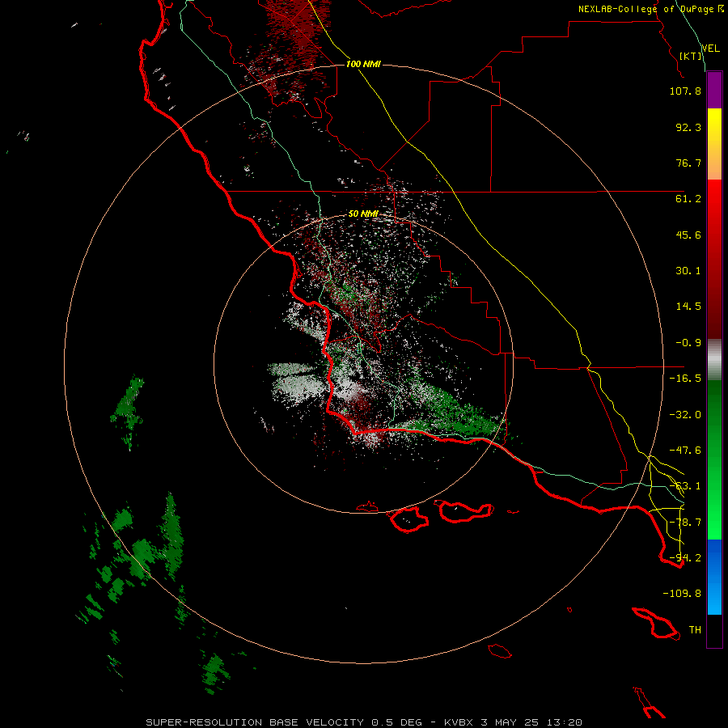Select the 92.3 velocity scale value

pos(688,127)
